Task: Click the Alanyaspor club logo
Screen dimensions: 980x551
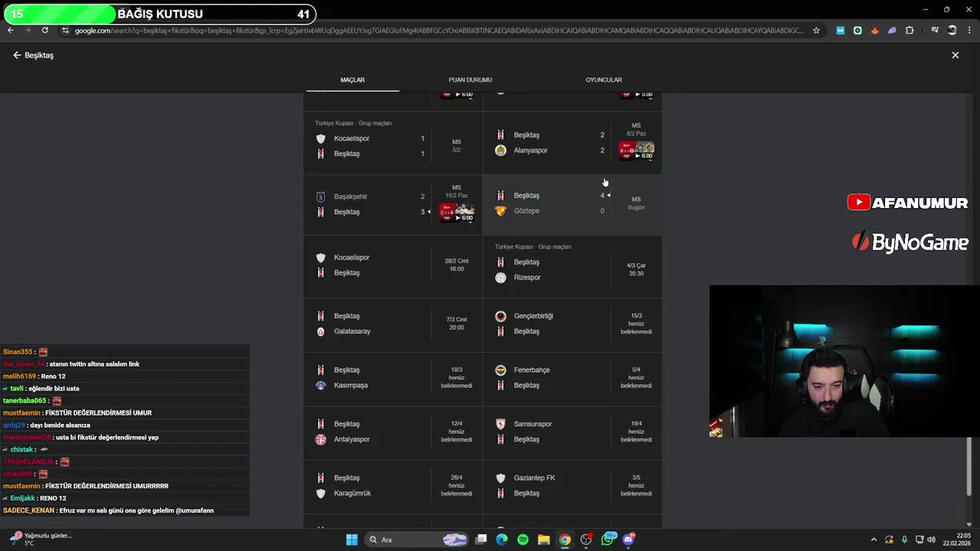Action: click(501, 150)
